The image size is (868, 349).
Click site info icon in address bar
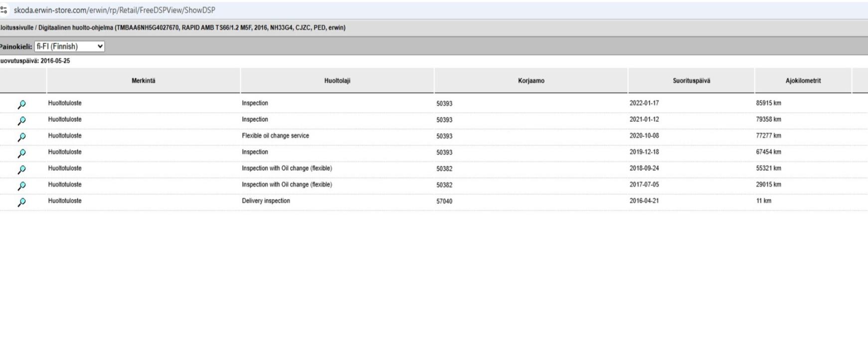[x=4, y=10]
